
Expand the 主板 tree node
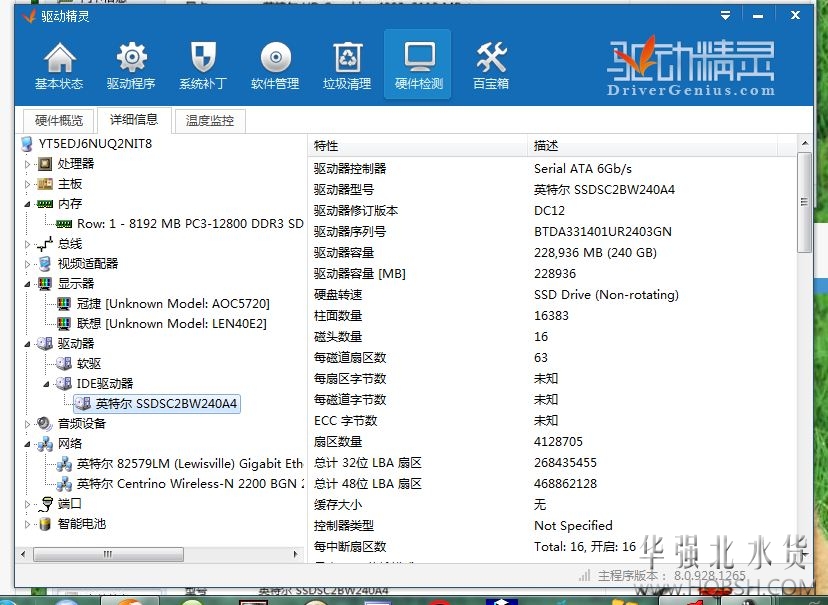click(x=28, y=184)
